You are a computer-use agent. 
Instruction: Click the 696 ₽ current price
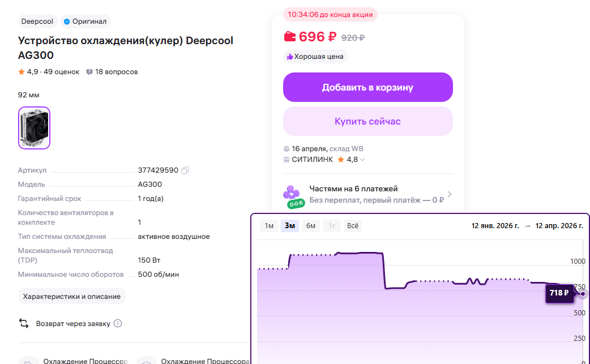pos(318,36)
